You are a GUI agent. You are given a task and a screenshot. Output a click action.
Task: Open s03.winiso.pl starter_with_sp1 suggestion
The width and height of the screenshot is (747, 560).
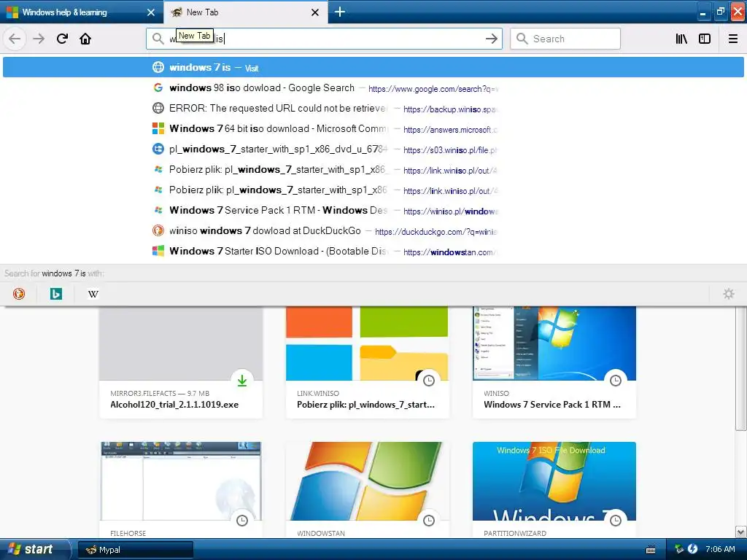pos(373,149)
